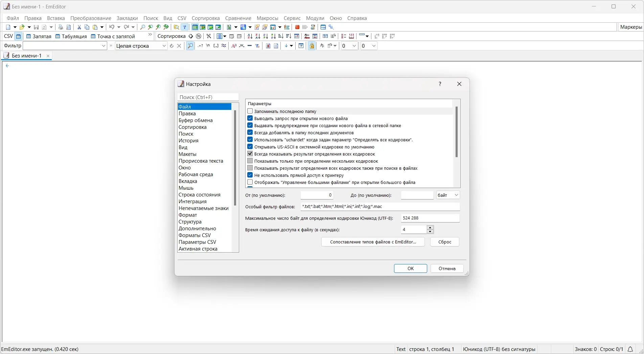644x354 pixels.
Task: Click the Поиск (Ctrl+F) search field
Action: 208,97
